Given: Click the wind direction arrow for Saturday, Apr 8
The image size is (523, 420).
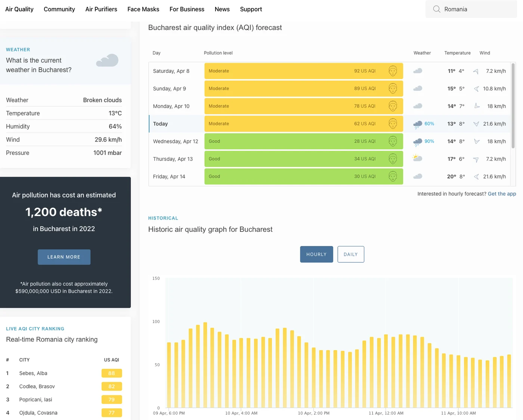Looking at the screenshot, I should [476, 71].
